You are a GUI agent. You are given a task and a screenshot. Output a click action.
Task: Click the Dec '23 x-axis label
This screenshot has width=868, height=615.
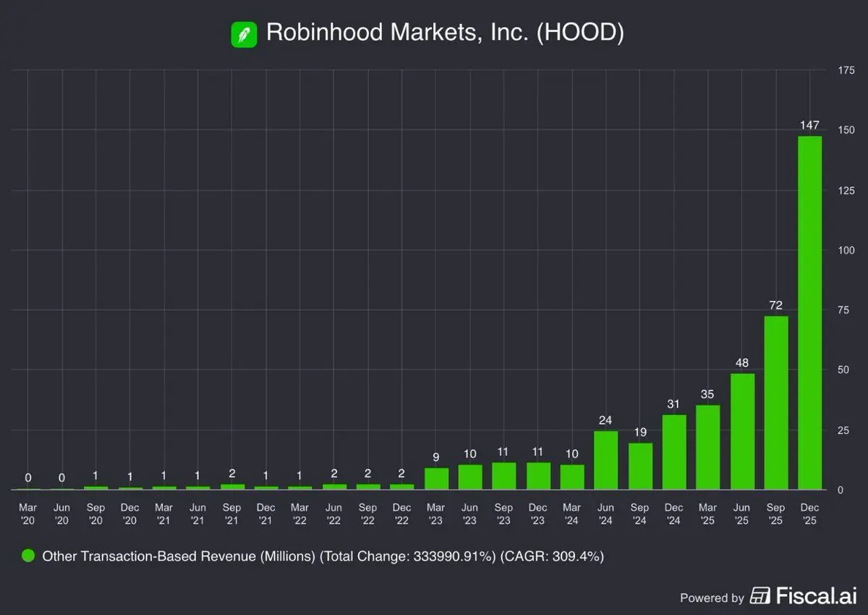pyautogui.click(x=538, y=514)
